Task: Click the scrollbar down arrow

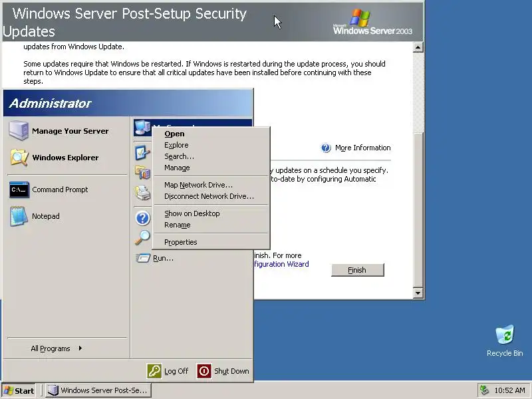Action: [x=418, y=293]
